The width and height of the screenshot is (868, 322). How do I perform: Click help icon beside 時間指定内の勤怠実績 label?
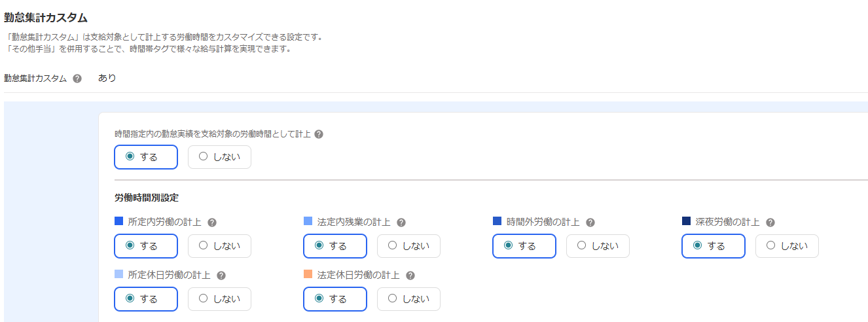[319, 134]
